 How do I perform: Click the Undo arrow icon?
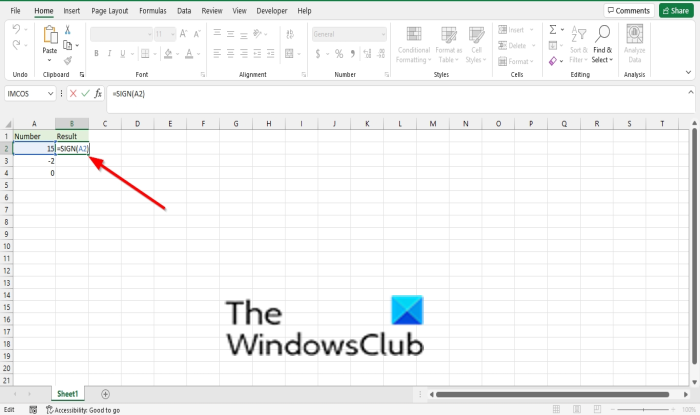[x=16, y=29]
